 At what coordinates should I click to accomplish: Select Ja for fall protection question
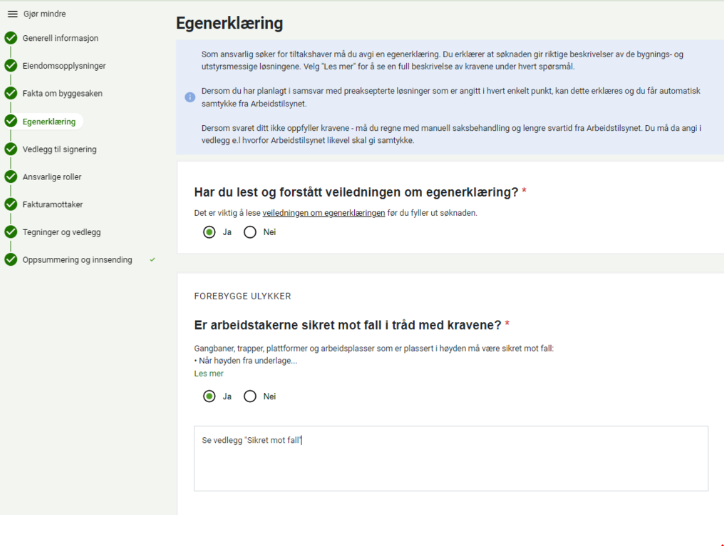click(x=209, y=396)
